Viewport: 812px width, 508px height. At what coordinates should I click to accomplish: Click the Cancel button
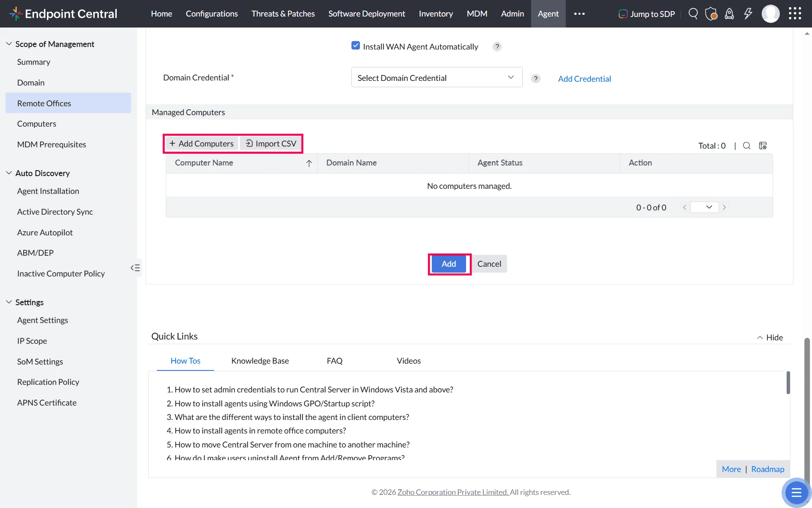tap(489, 264)
